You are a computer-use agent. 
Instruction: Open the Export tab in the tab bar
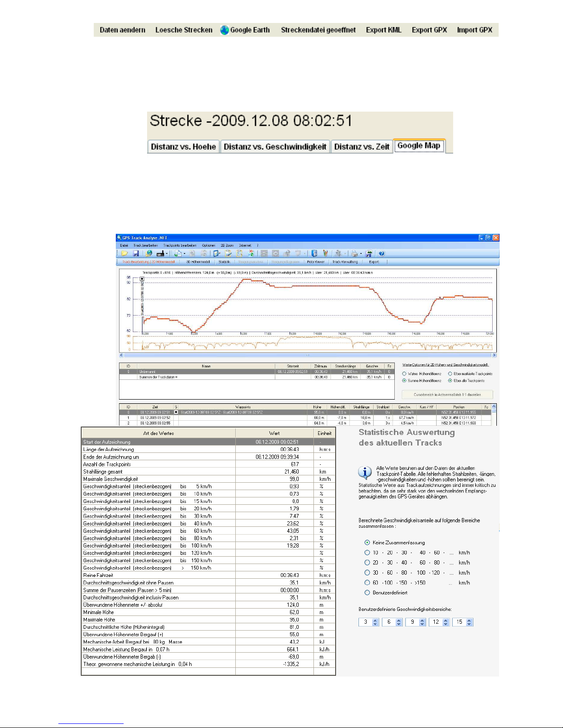point(374,262)
